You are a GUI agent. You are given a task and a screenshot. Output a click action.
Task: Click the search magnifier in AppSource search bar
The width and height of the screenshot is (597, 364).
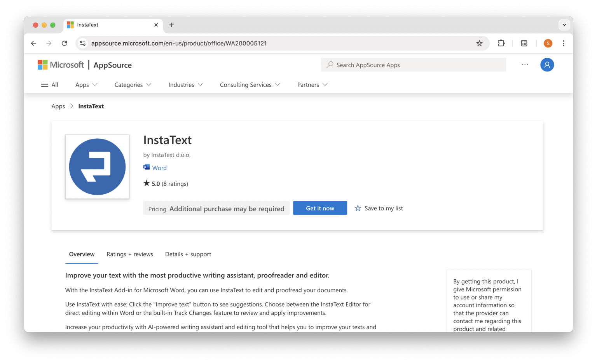coord(329,64)
